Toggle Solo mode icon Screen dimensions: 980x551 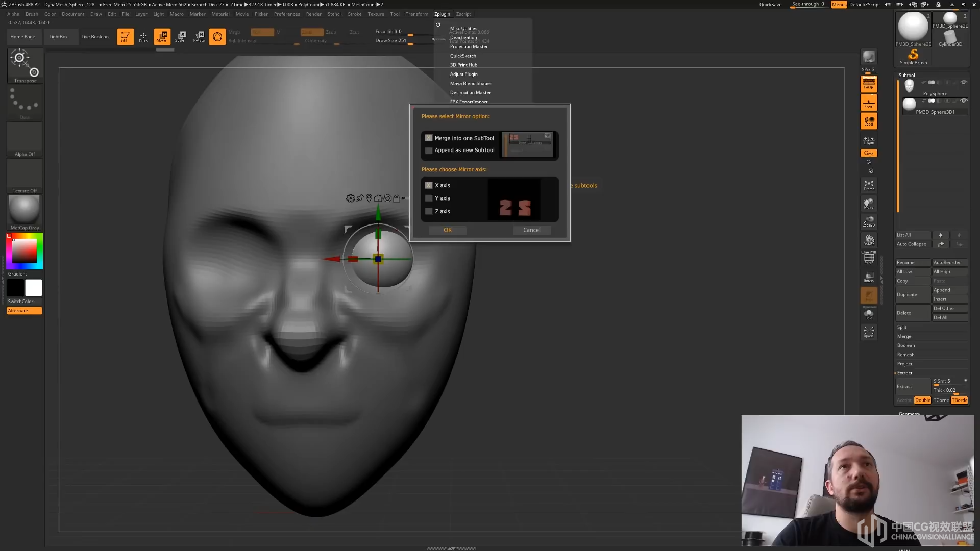869,314
